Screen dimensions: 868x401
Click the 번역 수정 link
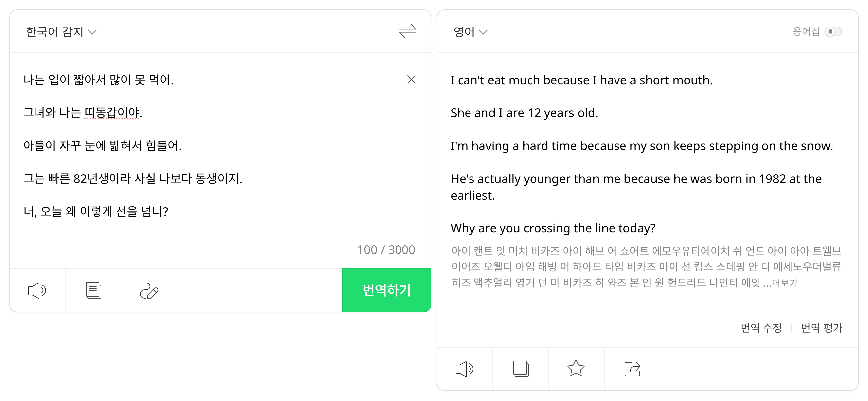(761, 328)
